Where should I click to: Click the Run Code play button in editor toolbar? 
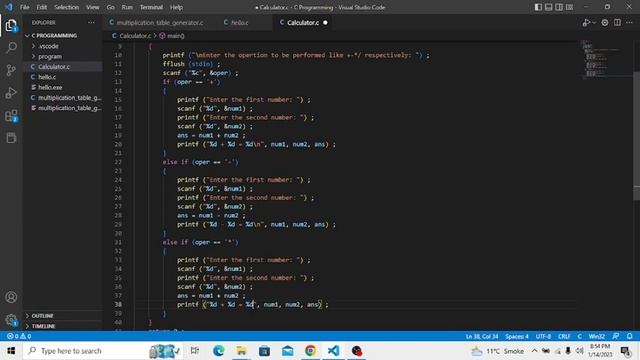pos(586,23)
